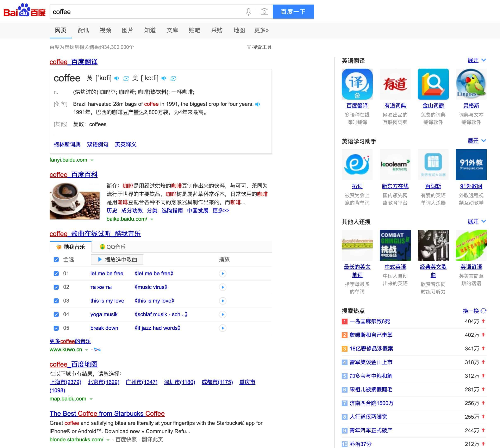
Task: Play song 01 let me be free
Action: (x=223, y=273)
